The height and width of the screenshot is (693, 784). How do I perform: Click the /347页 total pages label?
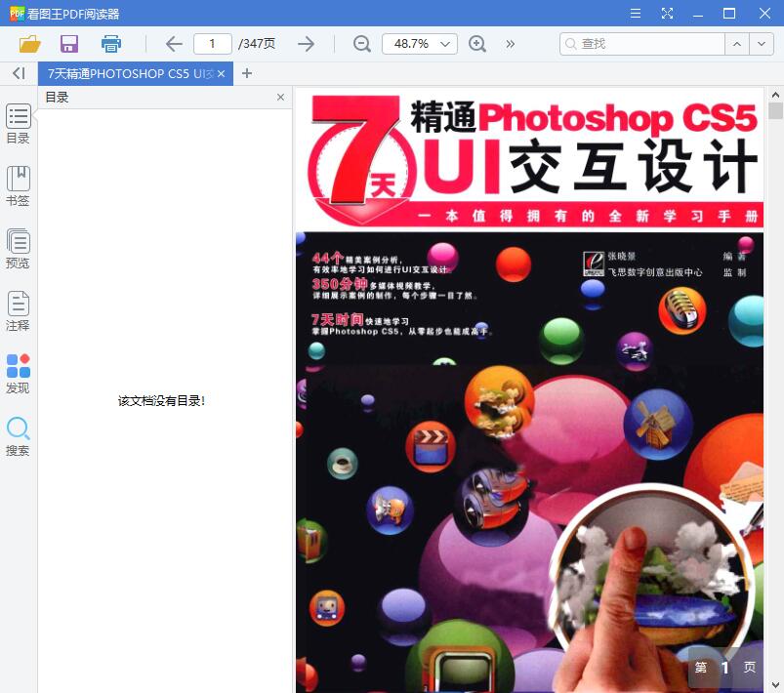click(257, 44)
